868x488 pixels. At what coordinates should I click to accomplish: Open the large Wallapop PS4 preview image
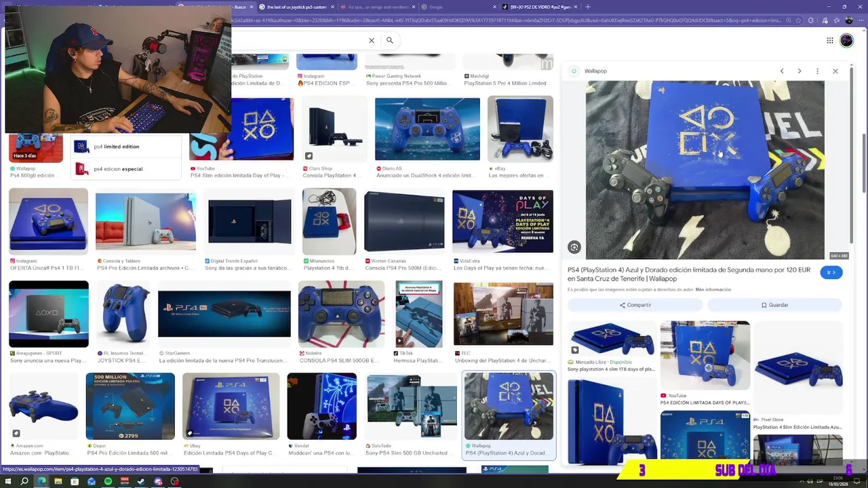click(x=705, y=170)
